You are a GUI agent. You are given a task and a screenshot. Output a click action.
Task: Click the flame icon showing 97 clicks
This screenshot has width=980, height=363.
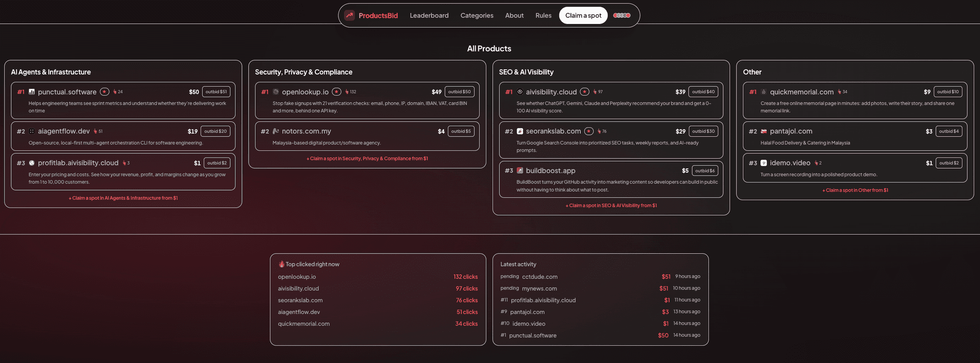pos(595,92)
